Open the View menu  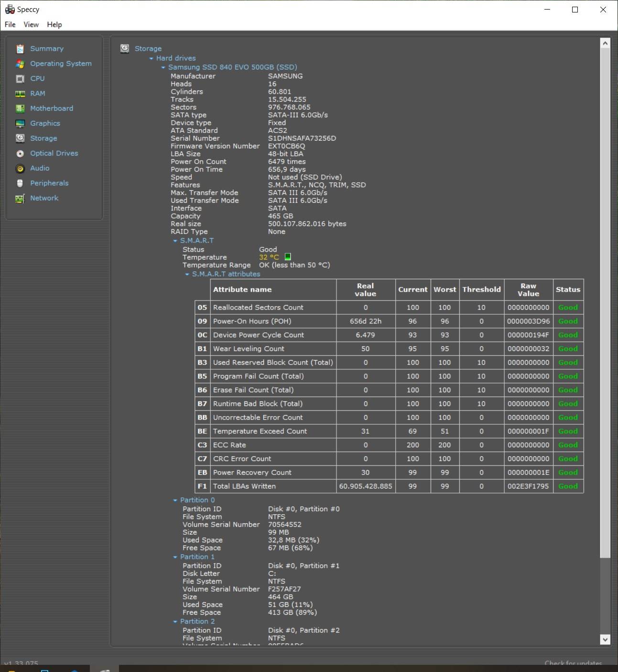pyautogui.click(x=31, y=24)
